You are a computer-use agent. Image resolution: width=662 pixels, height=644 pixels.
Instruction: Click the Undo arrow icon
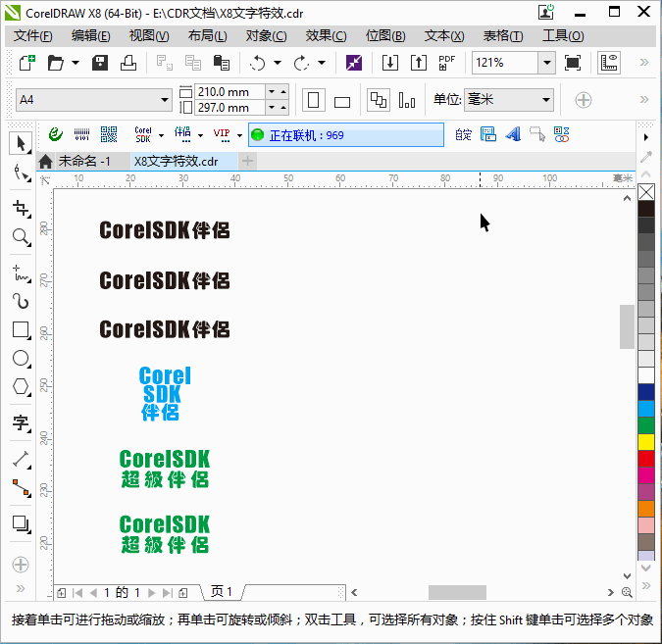tap(257, 64)
